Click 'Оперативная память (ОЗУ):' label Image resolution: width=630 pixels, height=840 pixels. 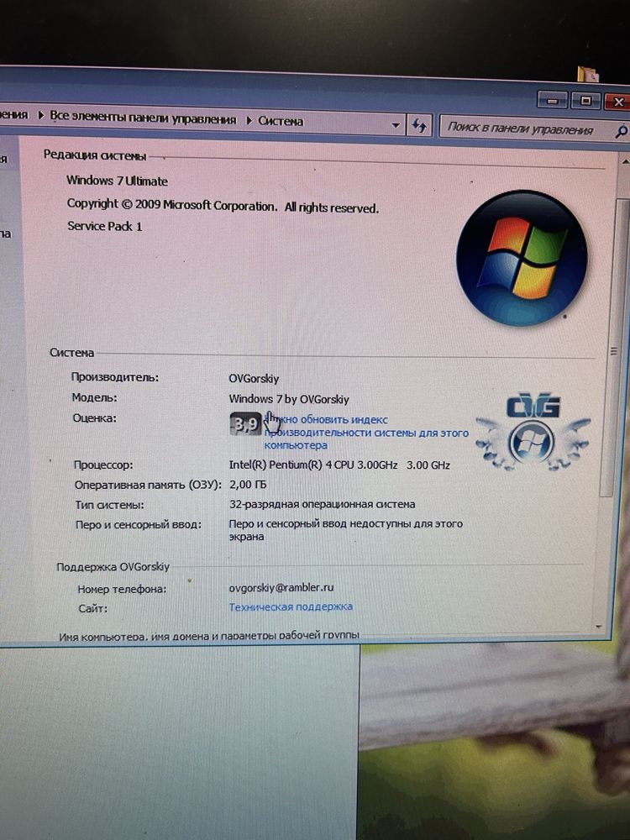click(147, 485)
